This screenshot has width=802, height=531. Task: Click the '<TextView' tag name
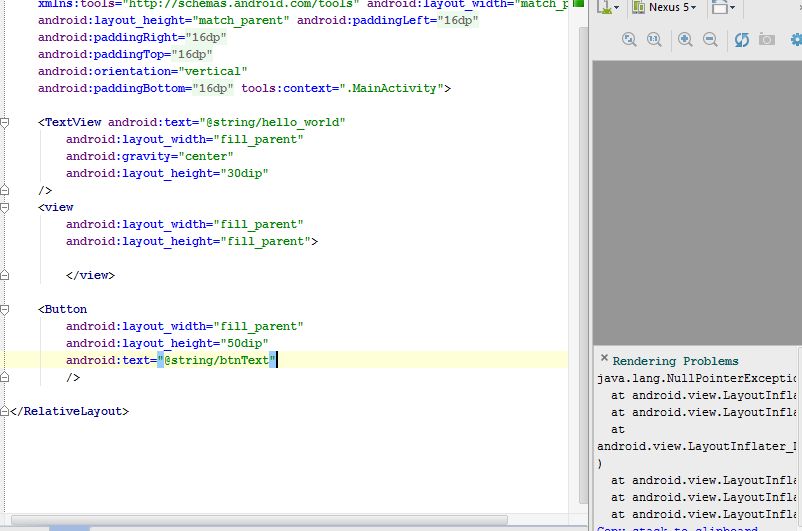coord(70,122)
